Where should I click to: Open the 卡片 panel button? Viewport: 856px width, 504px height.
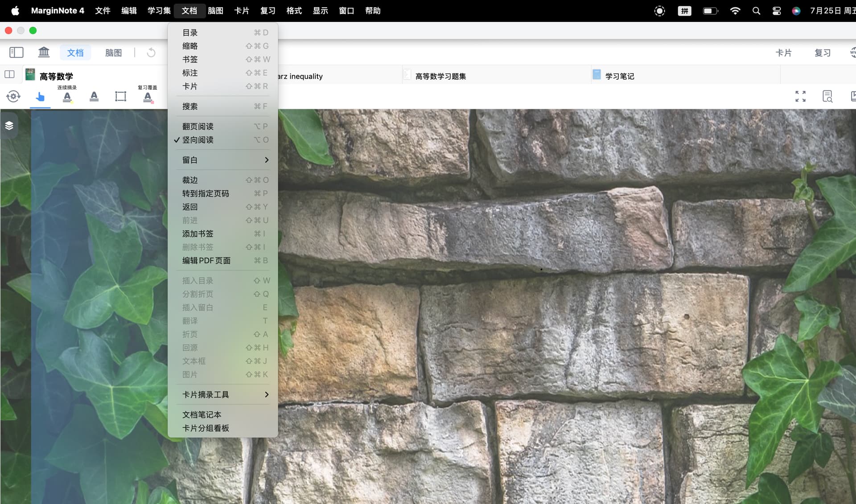click(783, 53)
